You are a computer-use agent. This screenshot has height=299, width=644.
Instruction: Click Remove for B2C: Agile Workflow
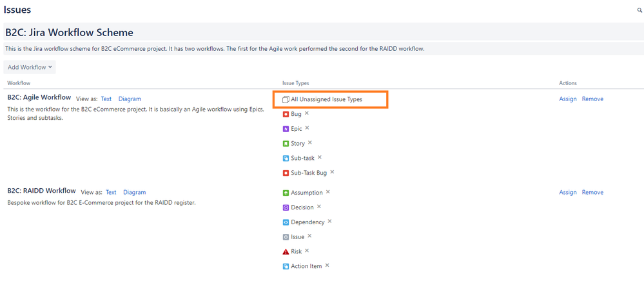point(592,99)
